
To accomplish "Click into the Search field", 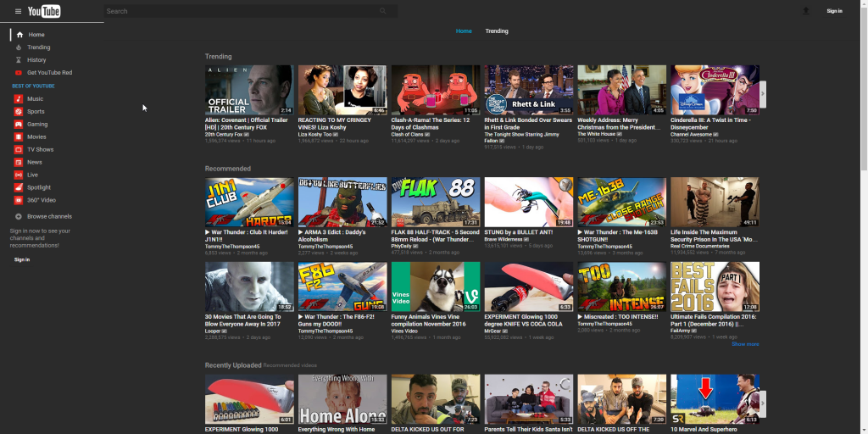I will click(x=242, y=11).
